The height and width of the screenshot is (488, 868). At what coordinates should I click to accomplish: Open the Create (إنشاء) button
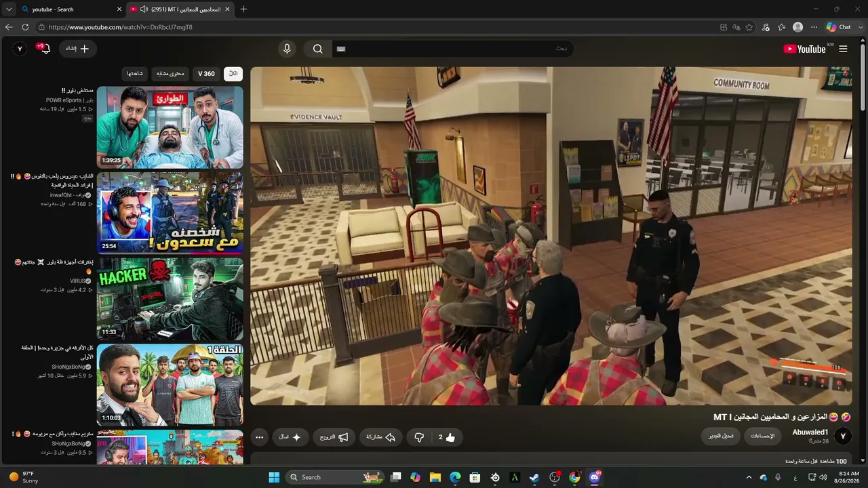tap(77, 49)
